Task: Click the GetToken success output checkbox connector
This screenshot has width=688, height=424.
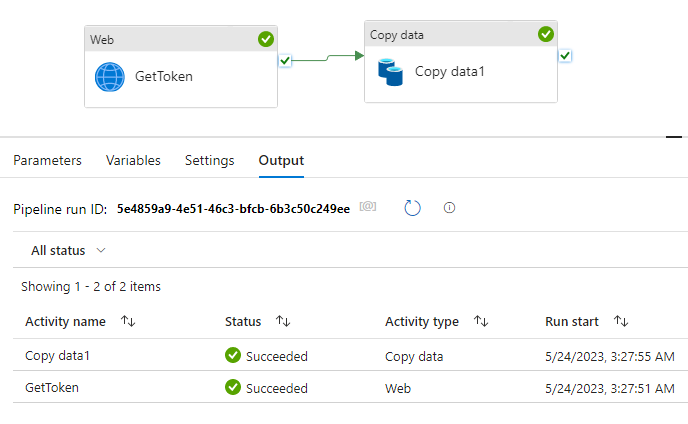Action: [285, 61]
